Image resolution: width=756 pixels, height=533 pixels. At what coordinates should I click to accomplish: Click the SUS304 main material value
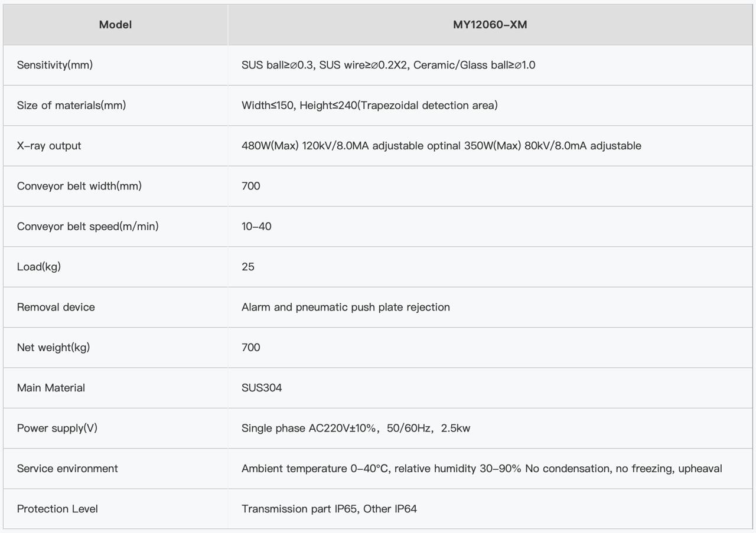262,388
